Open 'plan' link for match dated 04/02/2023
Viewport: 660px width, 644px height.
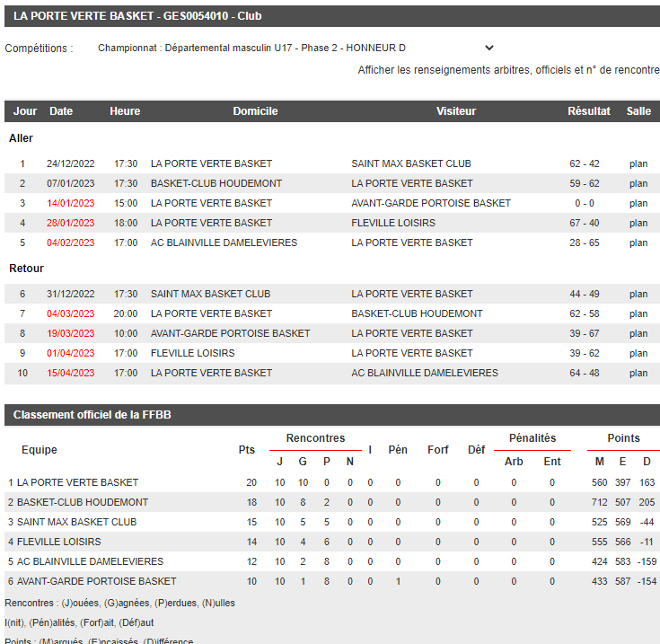[x=638, y=243]
